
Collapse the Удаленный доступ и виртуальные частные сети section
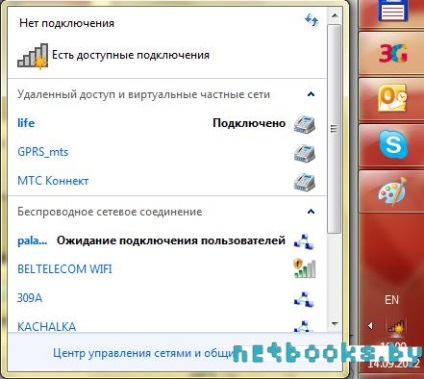click(x=311, y=94)
